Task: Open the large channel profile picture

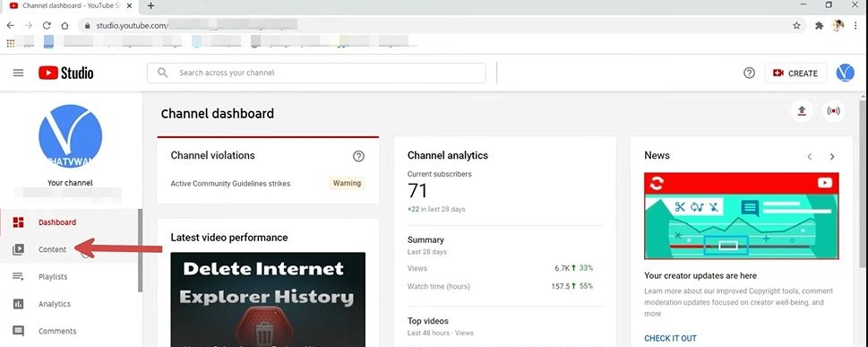Action: [x=70, y=135]
